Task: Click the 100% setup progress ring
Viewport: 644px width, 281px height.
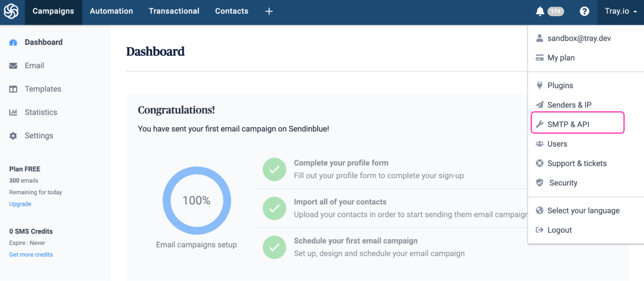Action: click(x=196, y=201)
